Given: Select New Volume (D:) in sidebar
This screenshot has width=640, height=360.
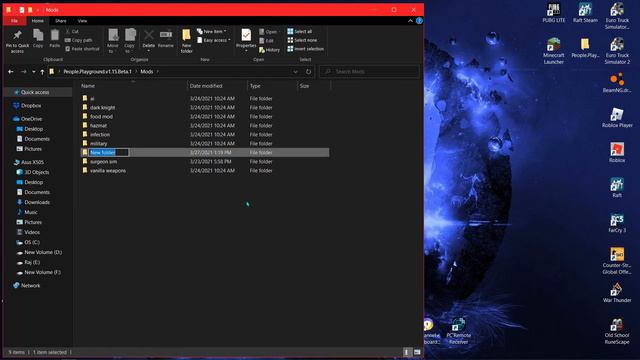Looking at the screenshot, I should 43,252.
